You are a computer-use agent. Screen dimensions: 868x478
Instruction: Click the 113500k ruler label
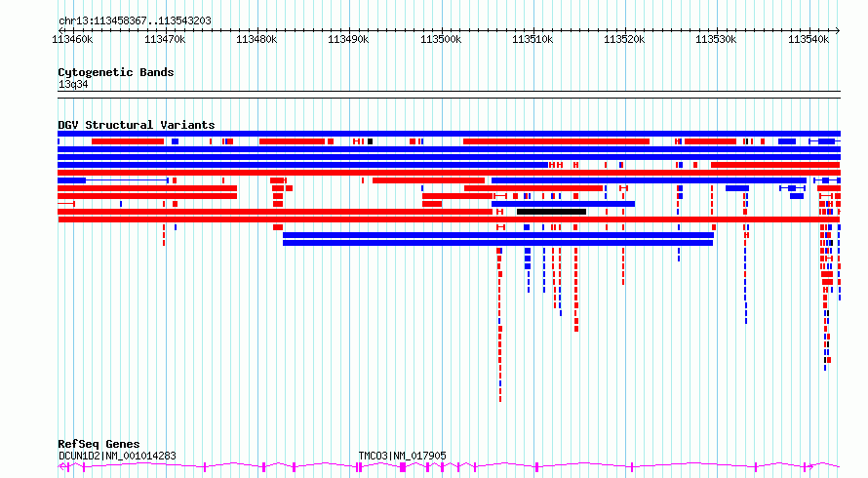pos(441,39)
